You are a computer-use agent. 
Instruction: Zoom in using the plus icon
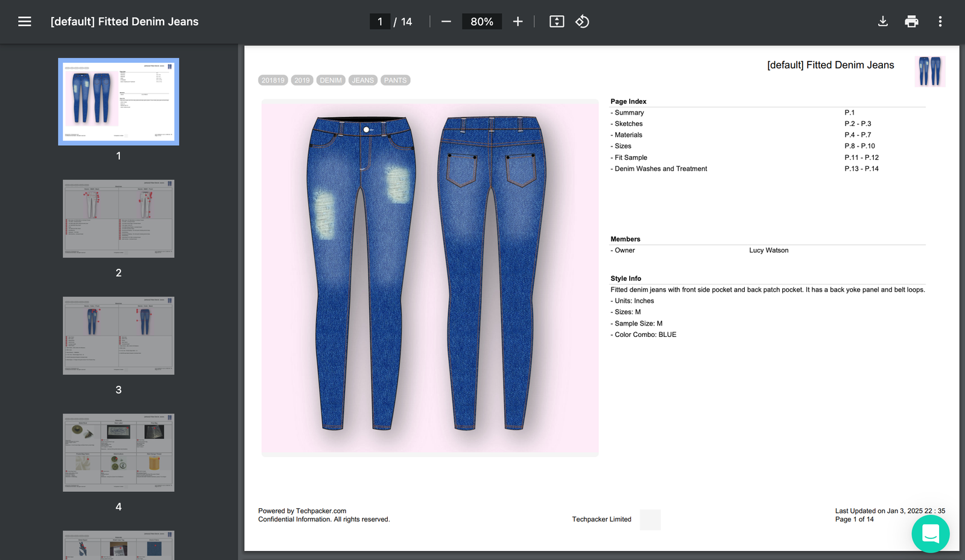[517, 21]
